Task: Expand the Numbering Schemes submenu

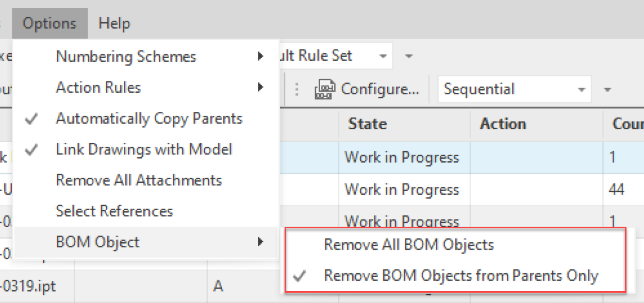Action: 126,56
